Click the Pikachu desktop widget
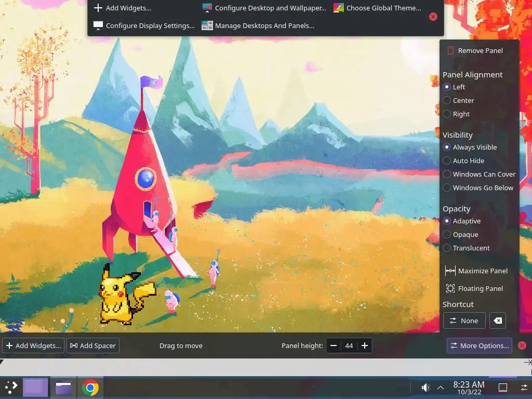This screenshot has width=532, height=399. click(x=127, y=295)
